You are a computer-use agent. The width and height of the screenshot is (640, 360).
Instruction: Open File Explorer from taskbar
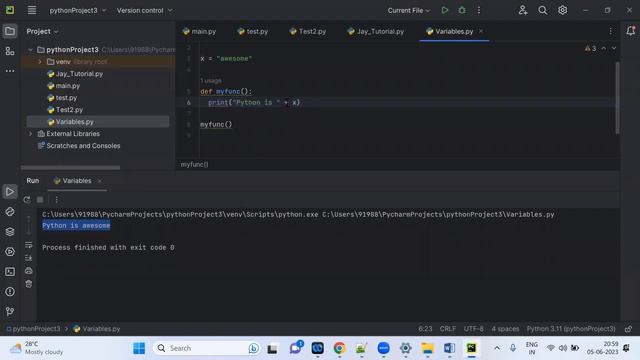[427, 348]
